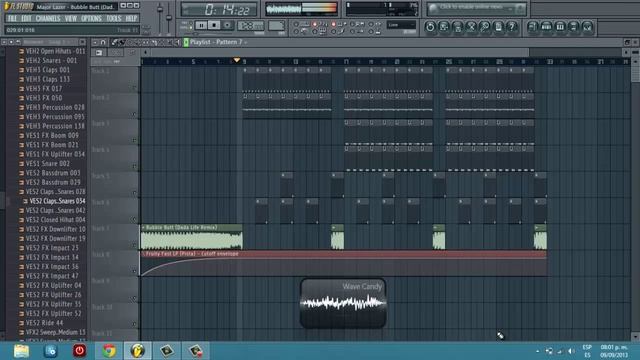Click the FL Studio taskbar icon
This screenshot has width=640, height=360.
(x=138, y=351)
